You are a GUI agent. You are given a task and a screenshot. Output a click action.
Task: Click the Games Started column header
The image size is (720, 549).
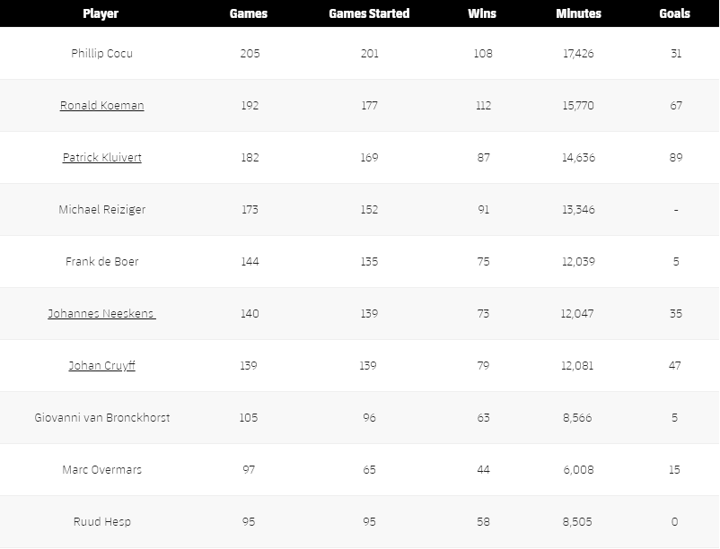pos(369,14)
